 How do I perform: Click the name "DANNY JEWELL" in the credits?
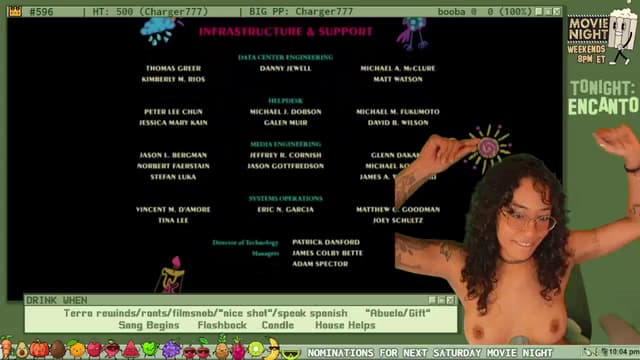(286, 68)
